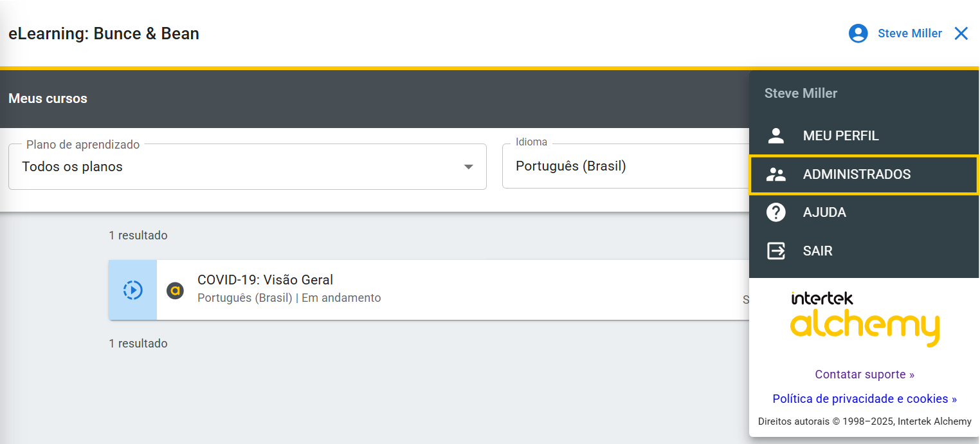The width and height of the screenshot is (980, 444).
Task: Click the in-progress play icon on the course
Action: (x=132, y=290)
